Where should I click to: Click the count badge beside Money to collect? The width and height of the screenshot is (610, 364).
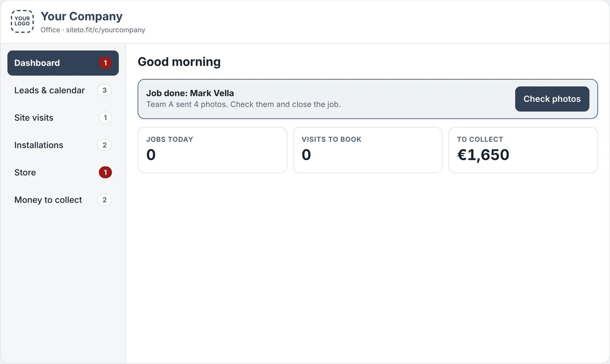click(x=105, y=200)
